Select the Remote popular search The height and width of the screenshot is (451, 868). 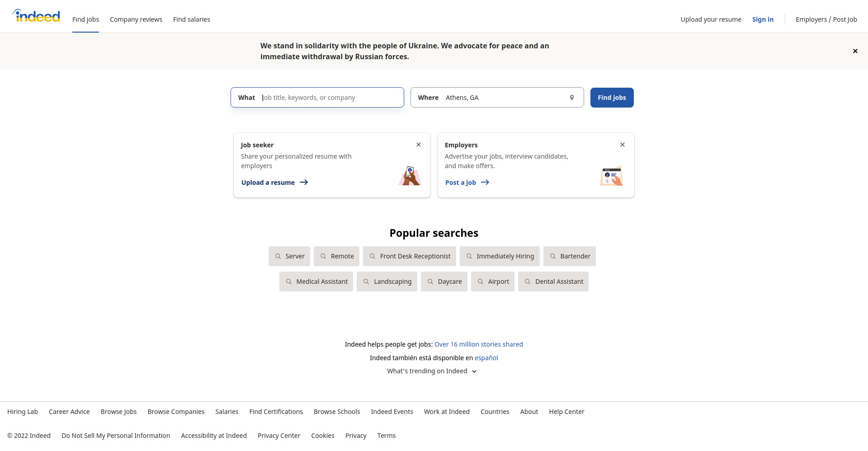pyautogui.click(x=336, y=256)
